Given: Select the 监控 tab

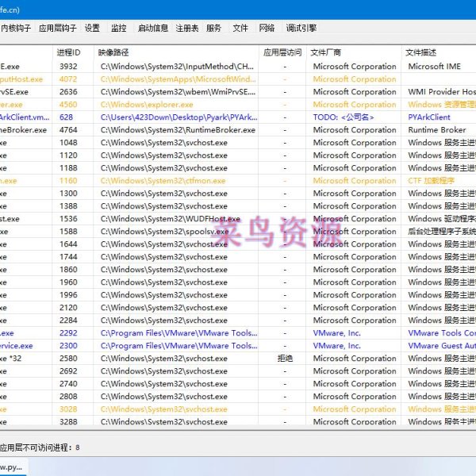Looking at the screenshot, I should click(x=118, y=28).
